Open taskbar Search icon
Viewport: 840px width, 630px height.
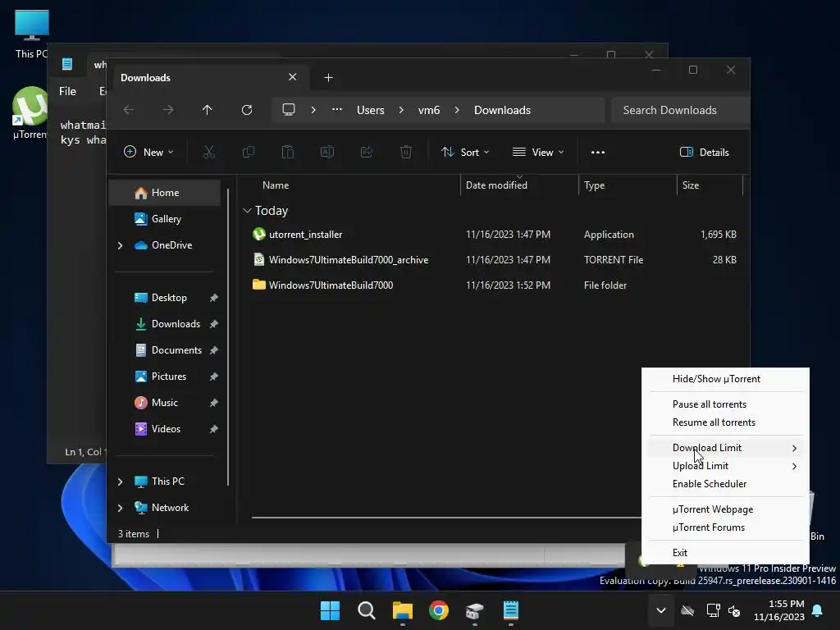pyautogui.click(x=367, y=610)
